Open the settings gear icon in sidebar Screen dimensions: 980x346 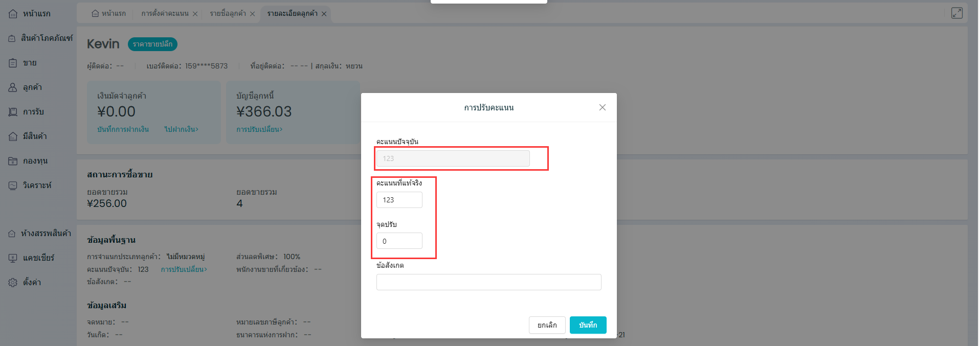pos(13,283)
